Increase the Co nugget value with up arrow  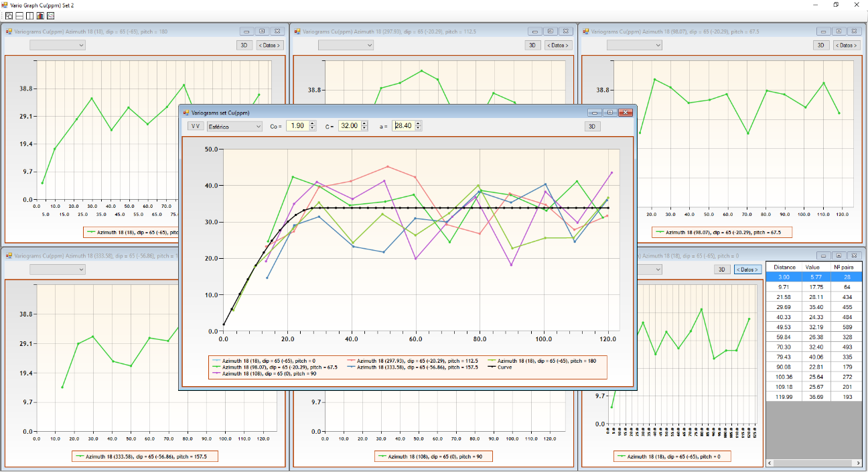click(x=312, y=123)
